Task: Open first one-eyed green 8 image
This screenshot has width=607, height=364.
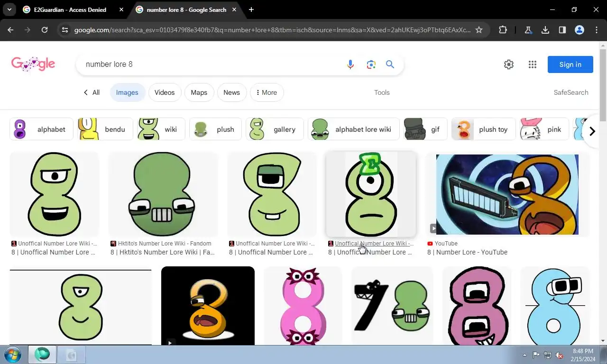Action: 55,194
